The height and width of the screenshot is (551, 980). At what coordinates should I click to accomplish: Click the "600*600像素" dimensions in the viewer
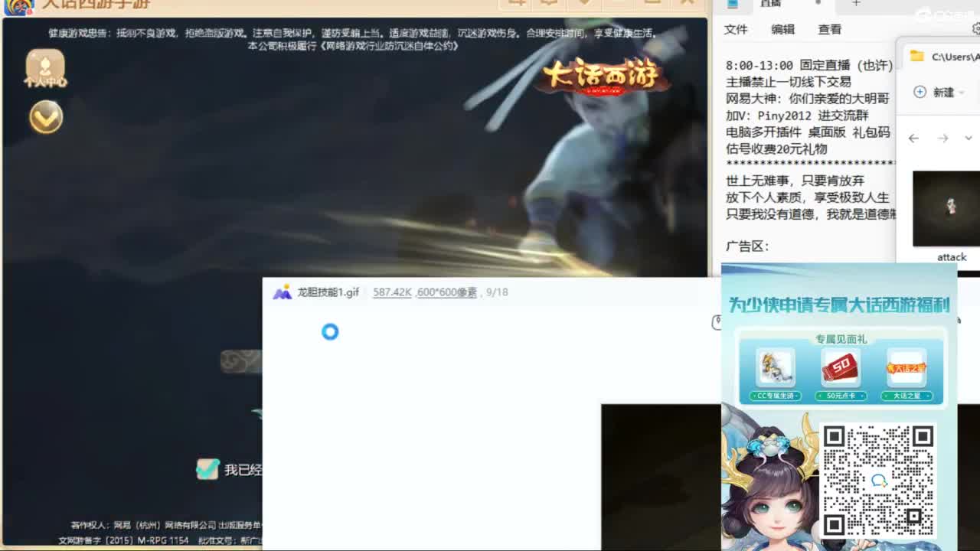pos(447,292)
